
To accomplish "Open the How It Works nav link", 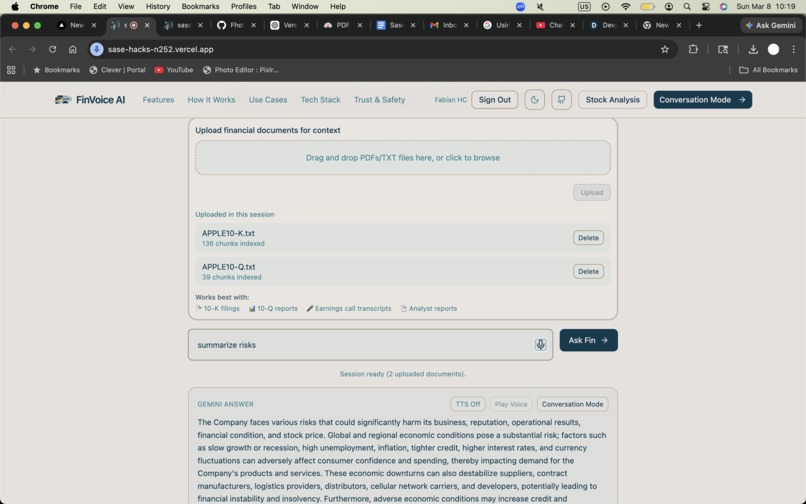I will [211, 100].
